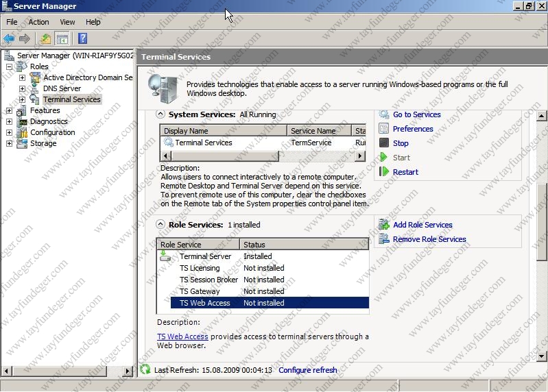This screenshot has height=392, width=548.
Task: Click the main pane scroll up arrow
Action: click(542, 115)
